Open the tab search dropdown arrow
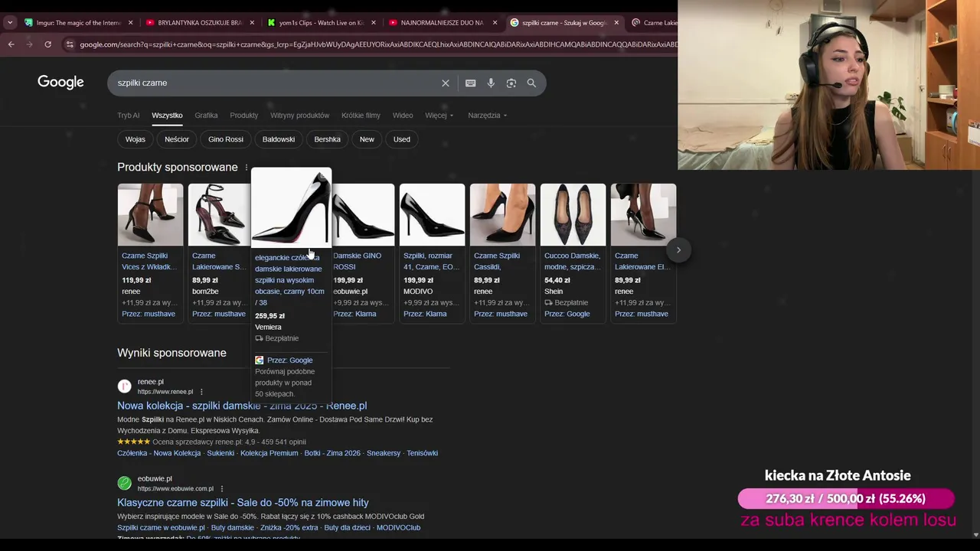 click(x=10, y=23)
